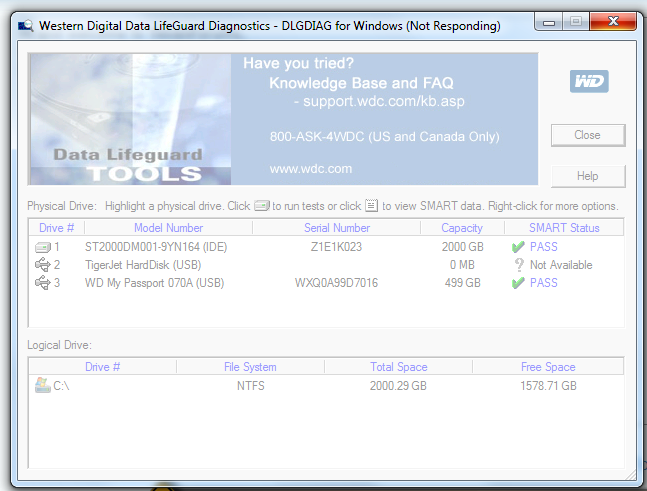Click the Data Lifeguard Tools banner image
This screenshot has height=491, width=647.
point(130,119)
